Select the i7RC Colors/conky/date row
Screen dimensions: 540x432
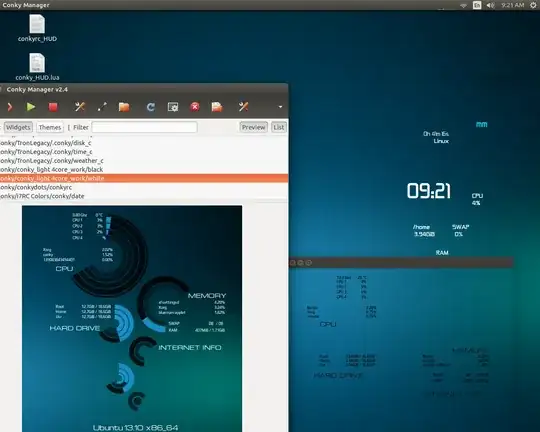(x=144, y=196)
